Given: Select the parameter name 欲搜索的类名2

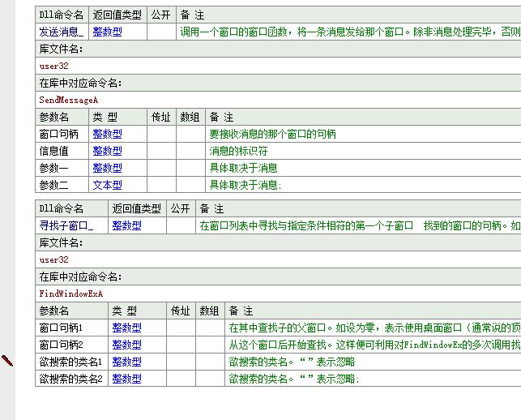Looking at the screenshot, I should (70, 379).
